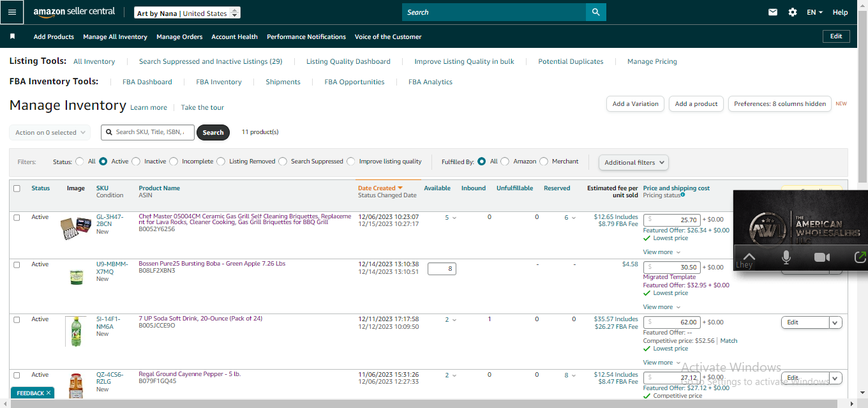
Task: Expand the meeting overlay up chevron
Action: 749,257
